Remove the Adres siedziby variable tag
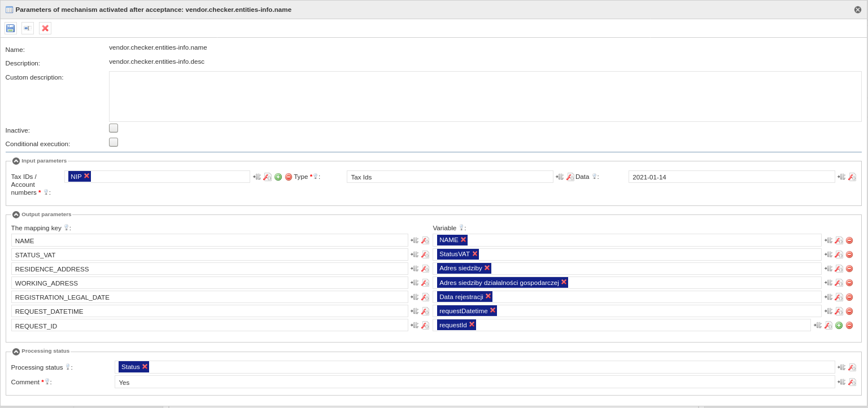This screenshot has width=868, height=408. [x=487, y=267]
